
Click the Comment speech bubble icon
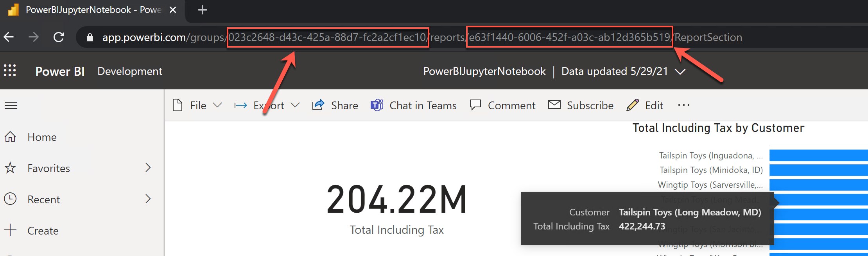tap(475, 105)
